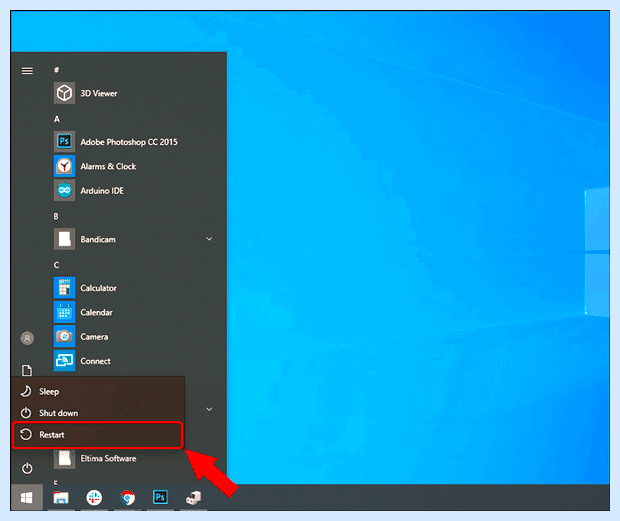Click the Camera label

pyautogui.click(x=94, y=337)
